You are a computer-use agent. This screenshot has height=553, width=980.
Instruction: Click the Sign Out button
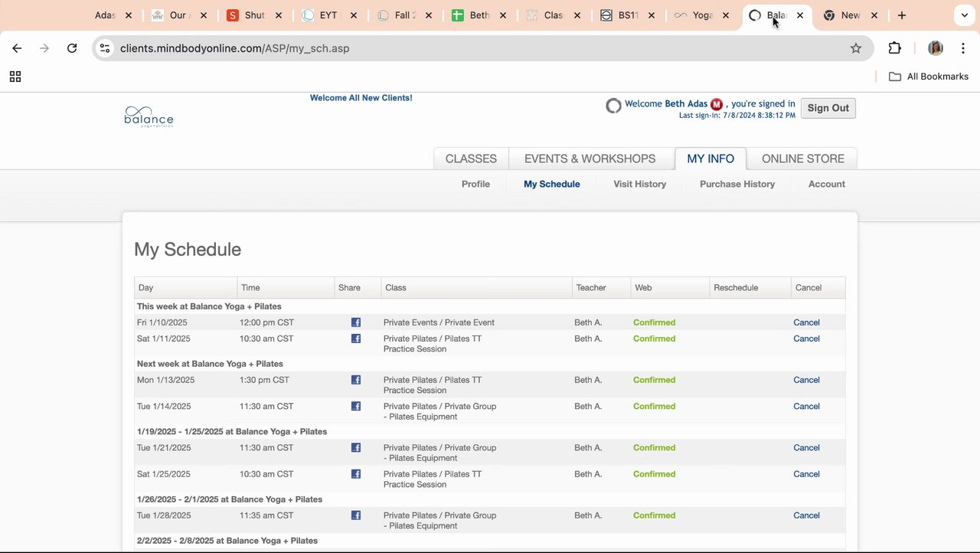(x=828, y=108)
